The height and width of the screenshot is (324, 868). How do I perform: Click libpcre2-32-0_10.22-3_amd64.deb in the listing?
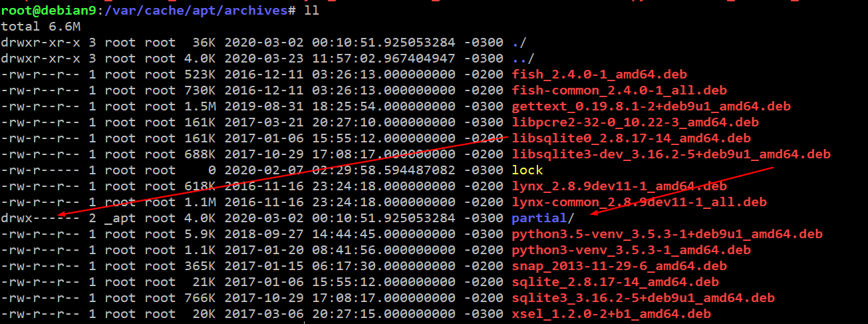click(x=635, y=122)
